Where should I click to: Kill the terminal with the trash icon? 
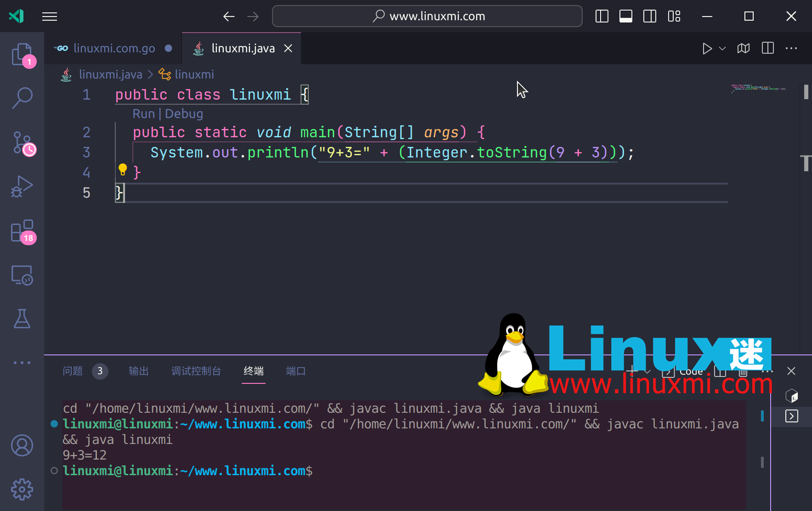743,371
